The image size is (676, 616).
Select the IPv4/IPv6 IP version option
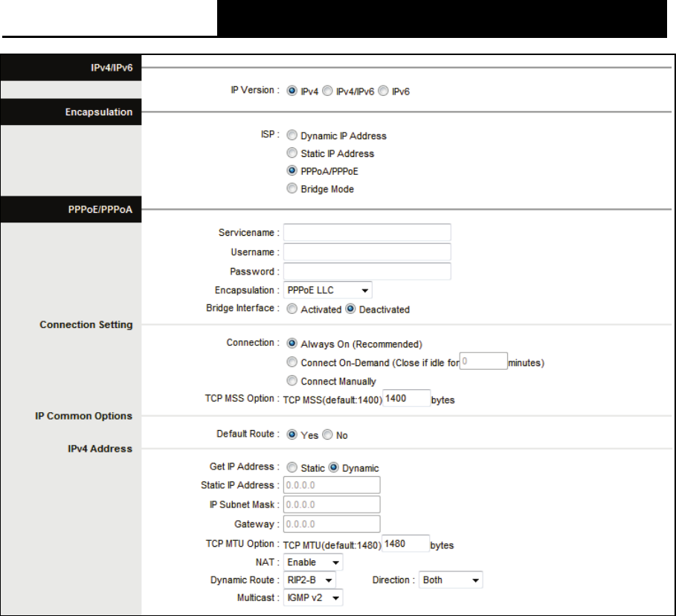pos(328,91)
